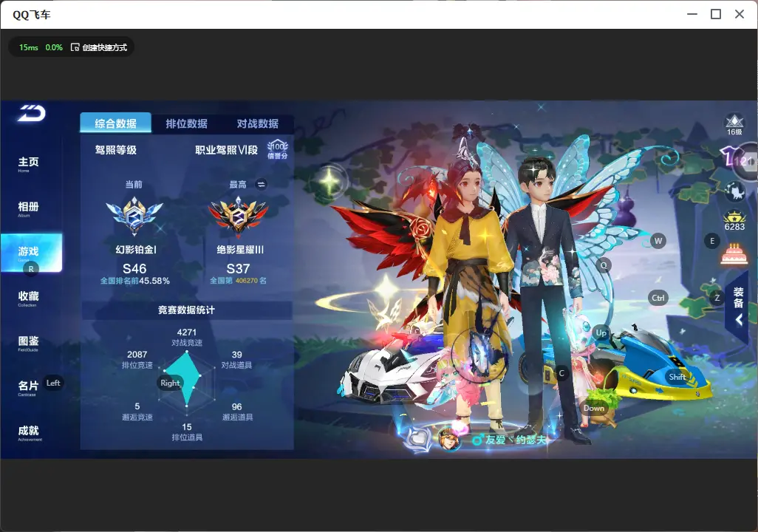Viewport: 758px width, 532px height.
Task: Click the Down key overlay button
Action: tap(594, 408)
